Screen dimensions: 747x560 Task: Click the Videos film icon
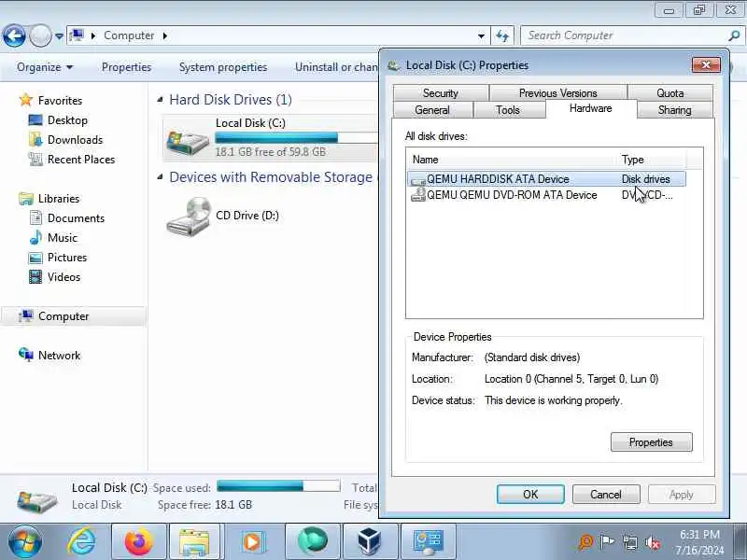pos(35,276)
